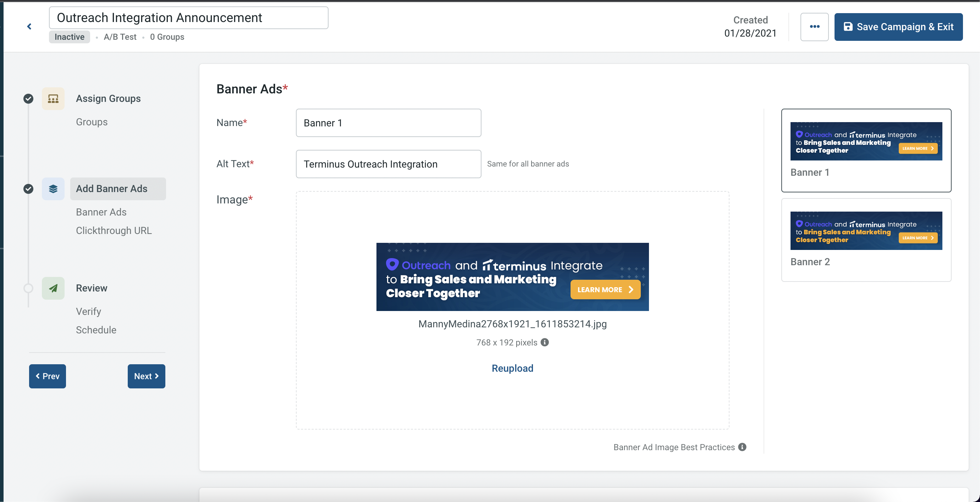Go to the previous step with Prev
The image size is (980, 502).
pyautogui.click(x=48, y=376)
